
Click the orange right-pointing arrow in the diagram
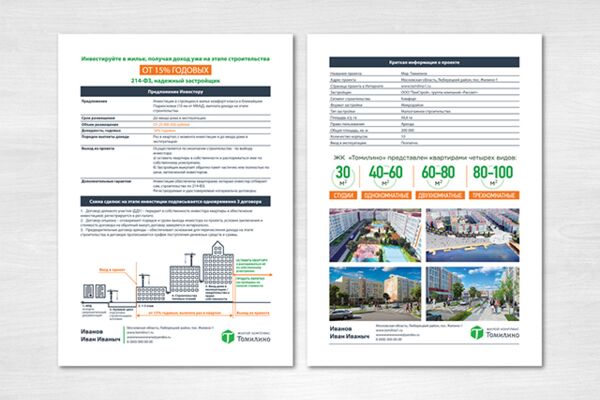(x=253, y=274)
